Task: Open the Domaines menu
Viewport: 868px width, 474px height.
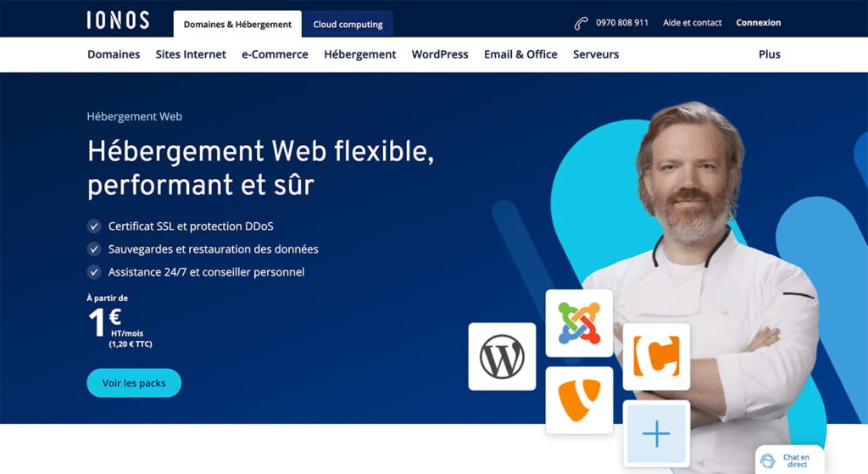Action: click(x=114, y=54)
